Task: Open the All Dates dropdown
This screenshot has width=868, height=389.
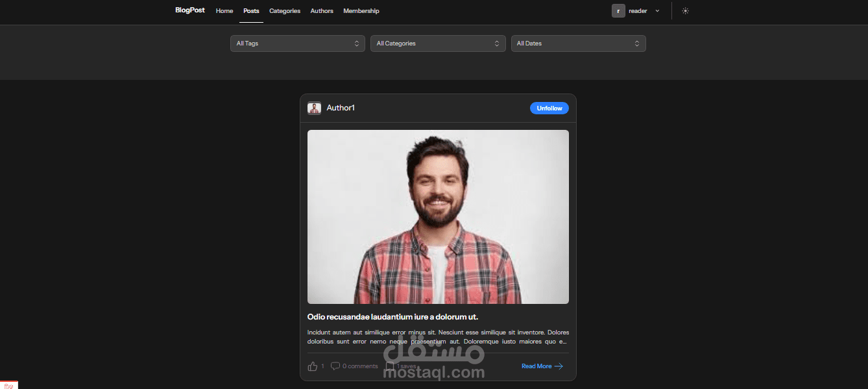Action: tap(579, 44)
